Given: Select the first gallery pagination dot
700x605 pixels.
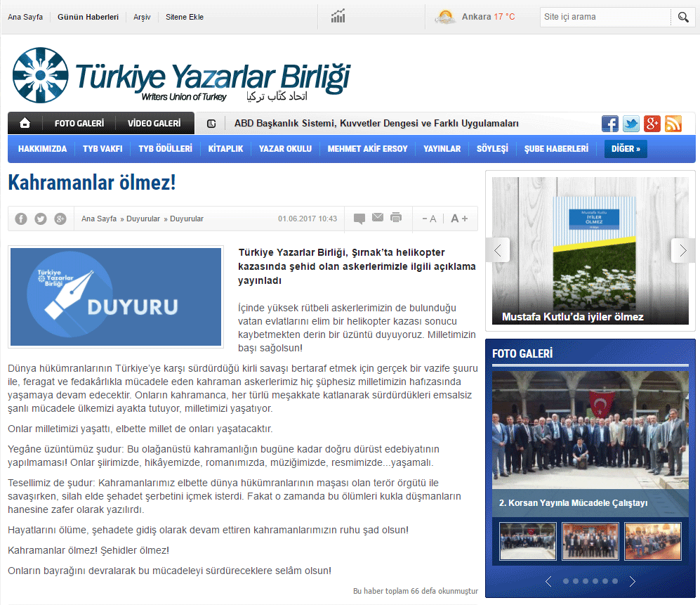Looking at the screenshot, I should [x=566, y=581].
